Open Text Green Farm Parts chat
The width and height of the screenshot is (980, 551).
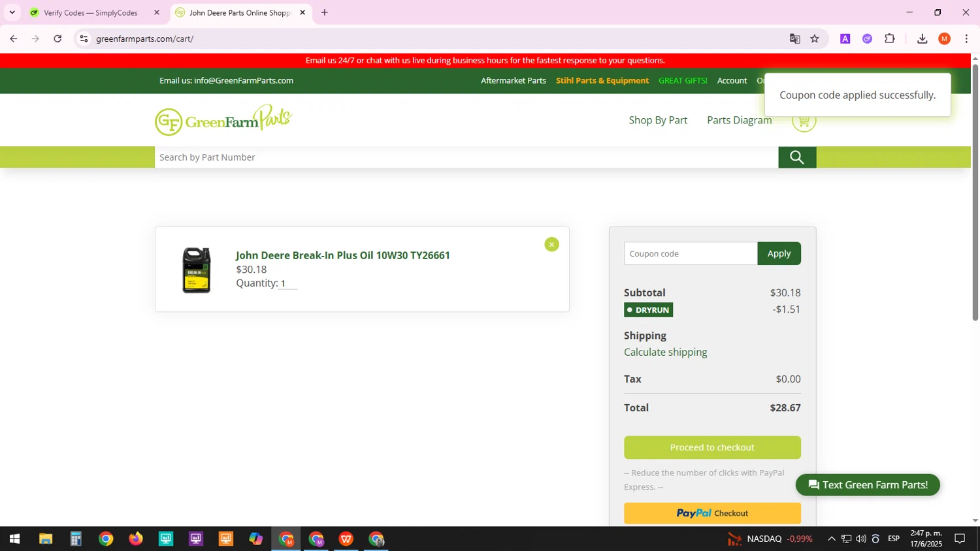point(868,484)
